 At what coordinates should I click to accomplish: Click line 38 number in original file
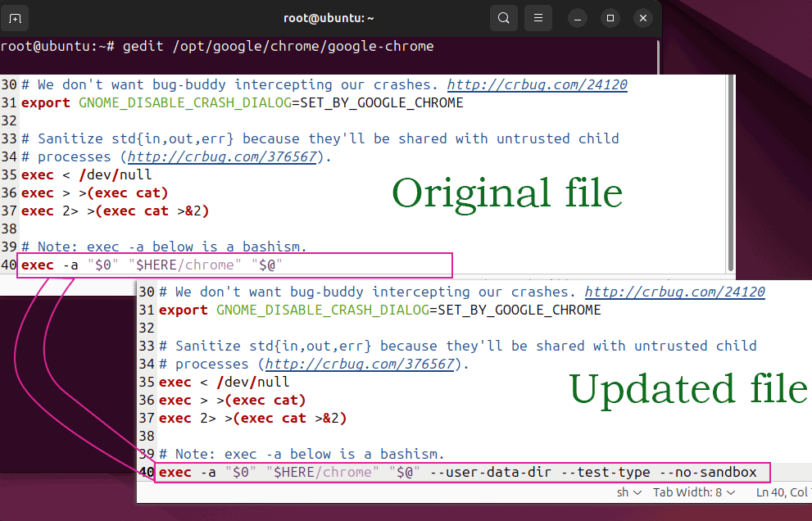coord(9,229)
